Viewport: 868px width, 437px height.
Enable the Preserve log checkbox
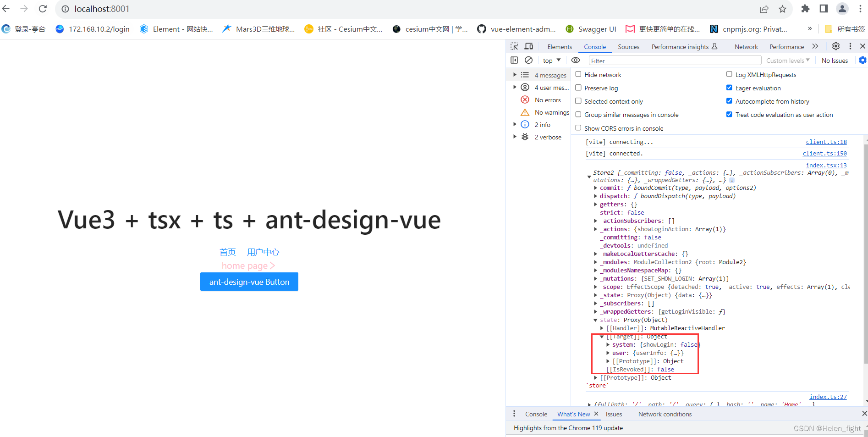click(x=578, y=88)
